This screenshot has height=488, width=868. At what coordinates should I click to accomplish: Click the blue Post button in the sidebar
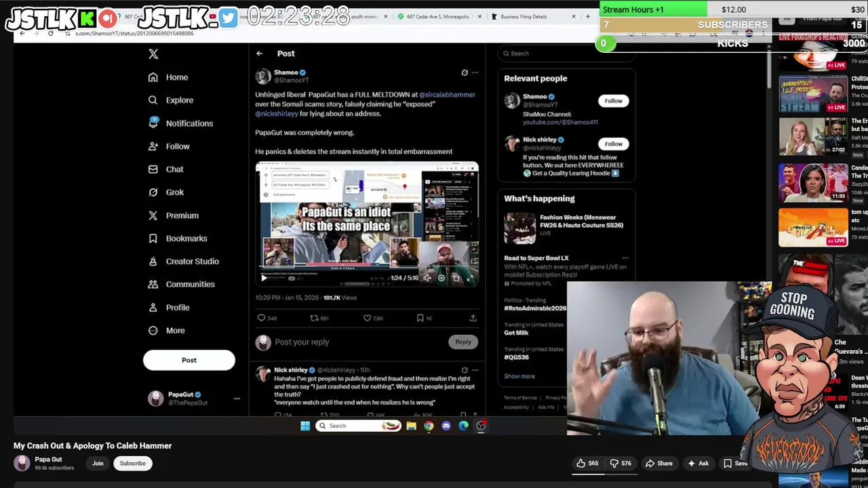point(189,360)
